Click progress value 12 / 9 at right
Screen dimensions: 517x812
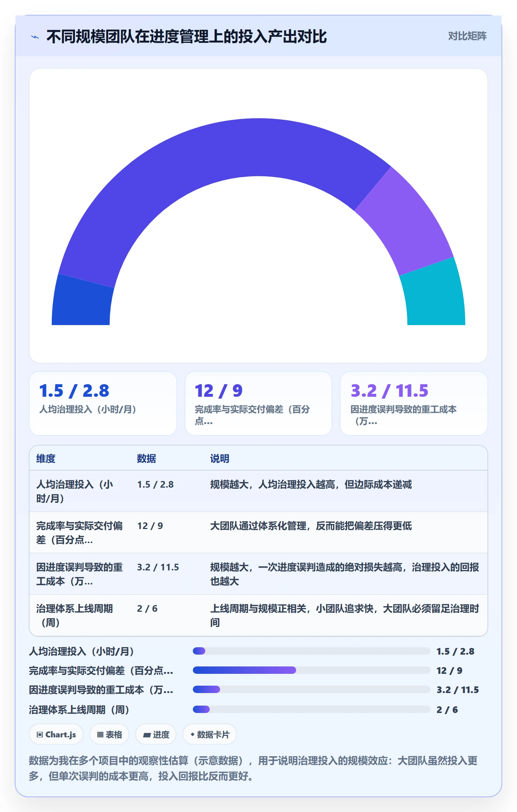coord(449,671)
